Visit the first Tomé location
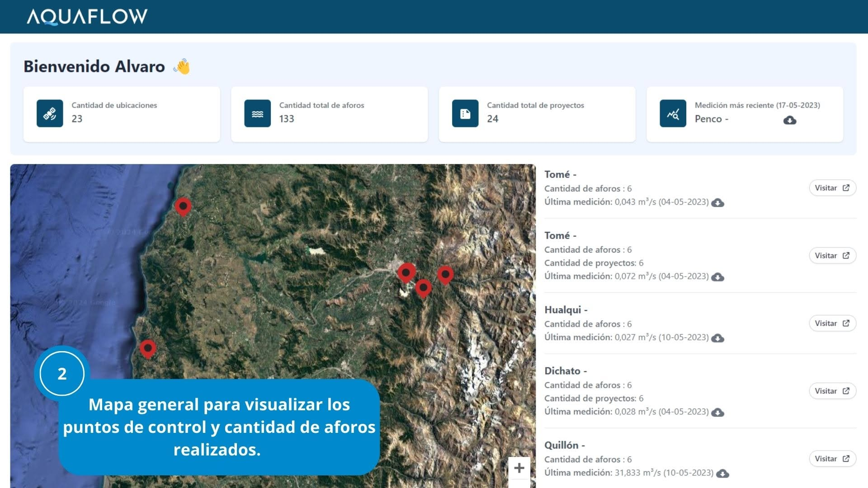Screen dimensions: 868x488 pos(832,188)
